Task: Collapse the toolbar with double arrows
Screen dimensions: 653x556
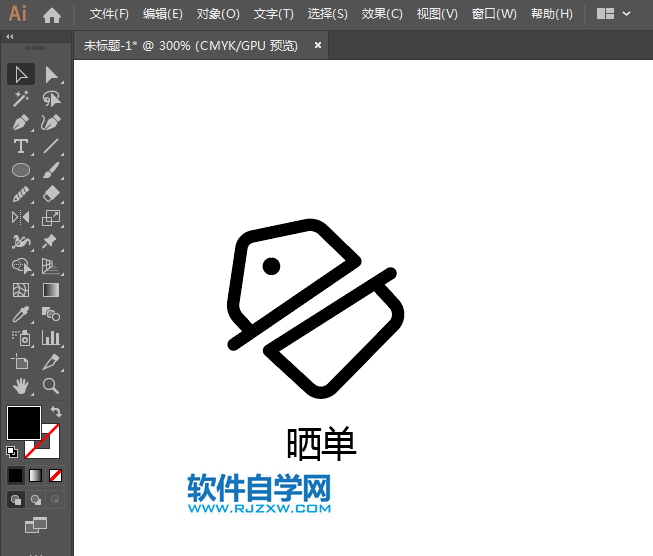Action: click(x=10, y=37)
